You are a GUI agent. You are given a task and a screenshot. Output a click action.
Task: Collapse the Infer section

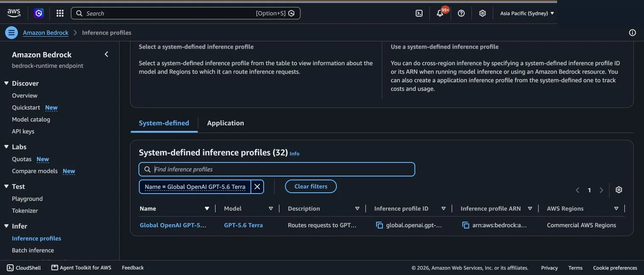[6, 226]
